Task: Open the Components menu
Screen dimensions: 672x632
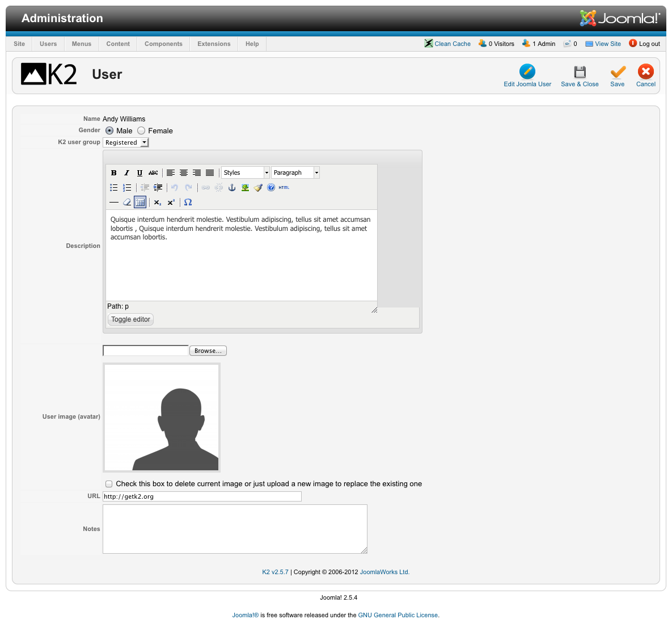Action: [x=163, y=44]
